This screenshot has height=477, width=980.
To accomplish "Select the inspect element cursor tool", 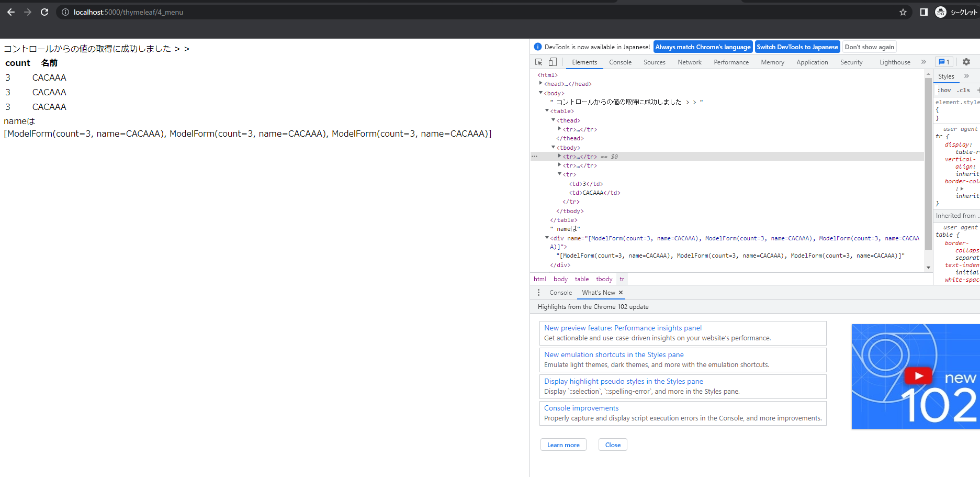I will pos(538,62).
